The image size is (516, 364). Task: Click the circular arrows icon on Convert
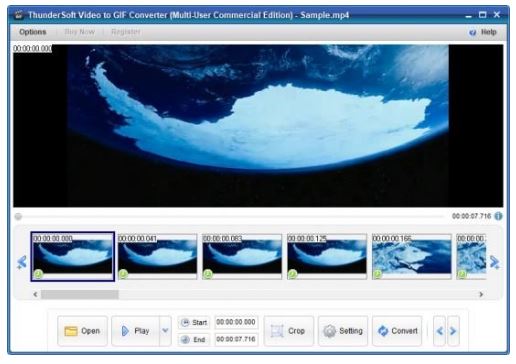pyautogui.click(x=383, y=331)
